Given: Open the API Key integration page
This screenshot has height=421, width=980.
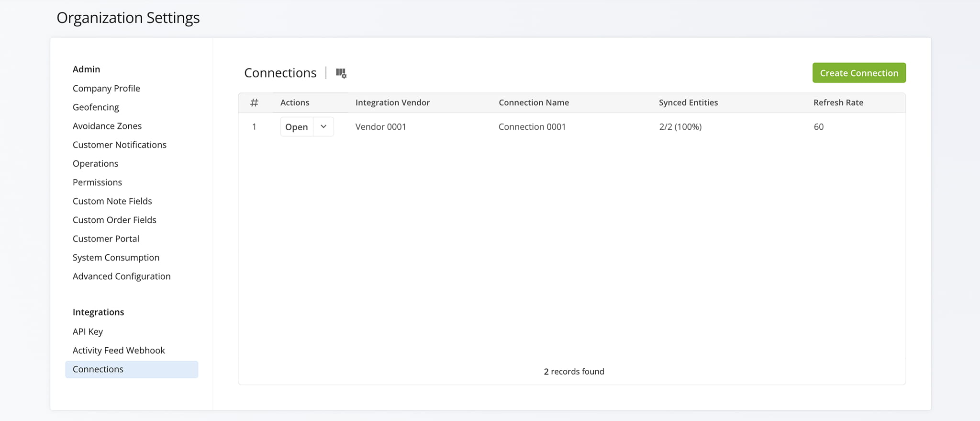Looking at the screenshot, I should [88, 331].
